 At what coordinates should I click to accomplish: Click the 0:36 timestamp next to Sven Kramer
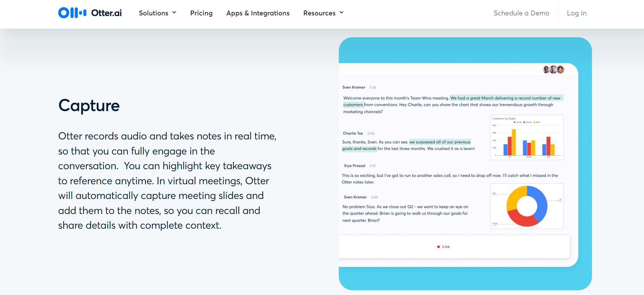point(373,88)
